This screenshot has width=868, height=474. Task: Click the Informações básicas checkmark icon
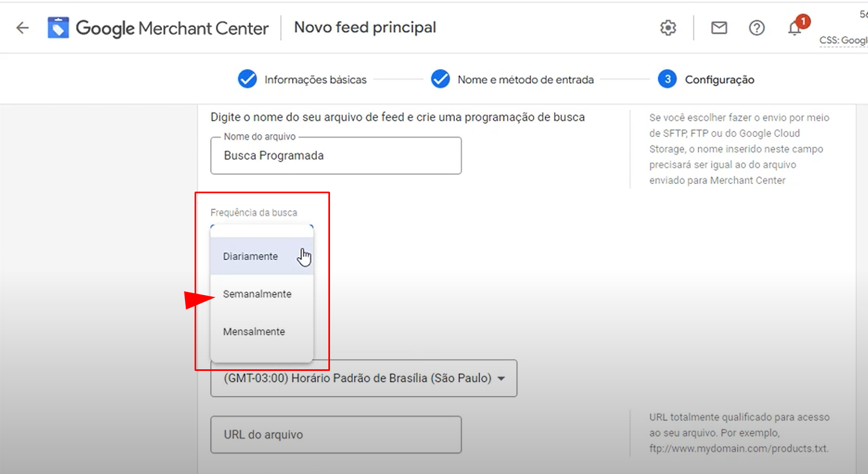click(247, 79)
